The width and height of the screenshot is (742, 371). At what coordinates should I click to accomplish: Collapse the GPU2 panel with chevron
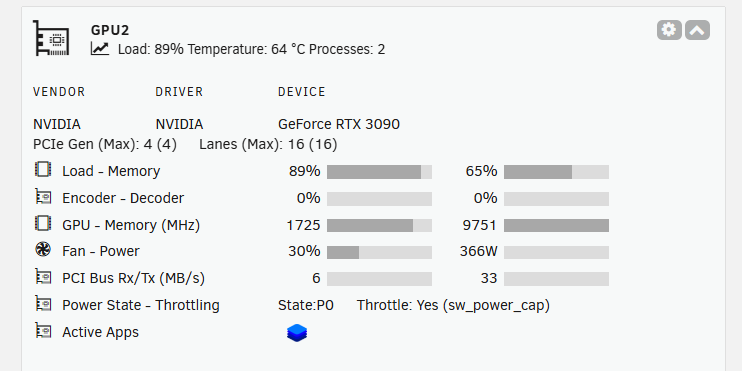click(697, 30)
